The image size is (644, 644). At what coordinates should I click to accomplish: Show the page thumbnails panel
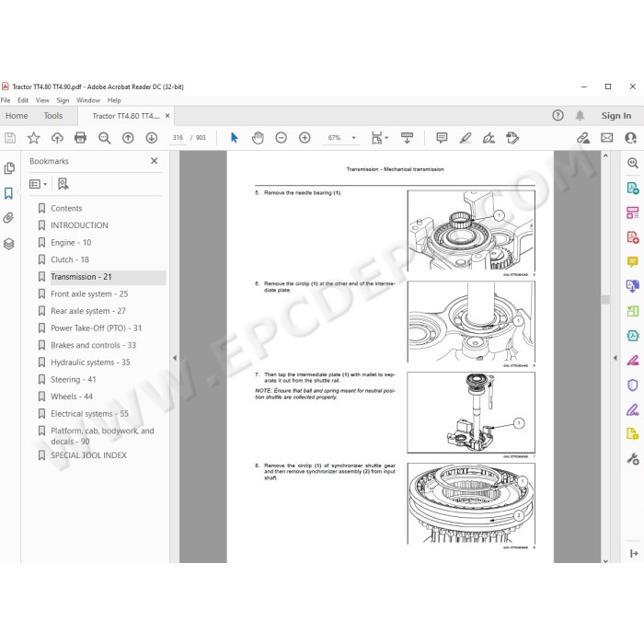pyautogui.click(x=9, y=168)
